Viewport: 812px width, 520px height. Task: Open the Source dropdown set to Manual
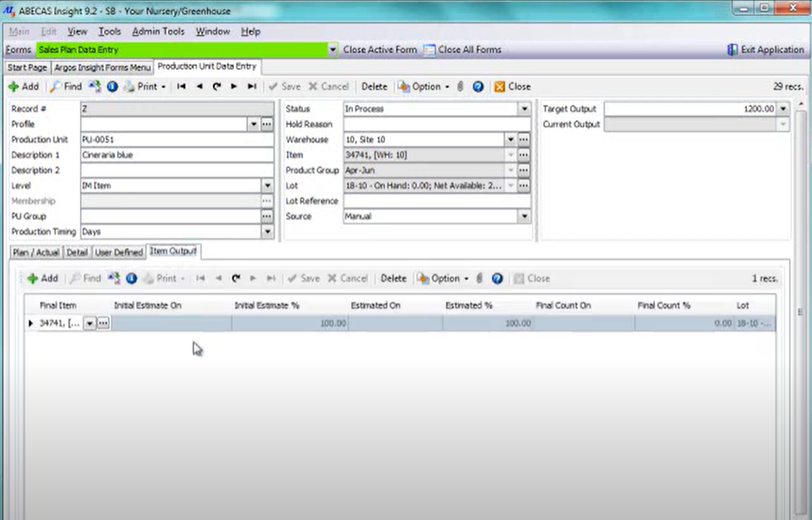(524, 216)
